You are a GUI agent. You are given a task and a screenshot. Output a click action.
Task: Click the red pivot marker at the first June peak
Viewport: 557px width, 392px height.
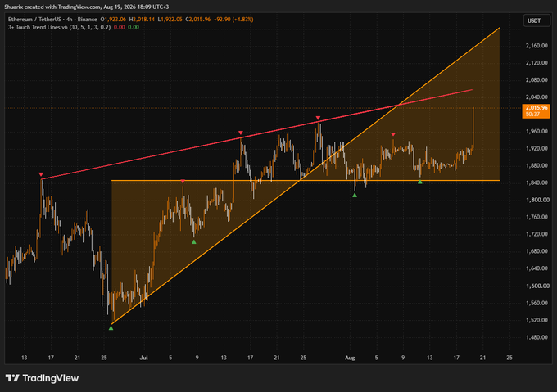(41, 174)
